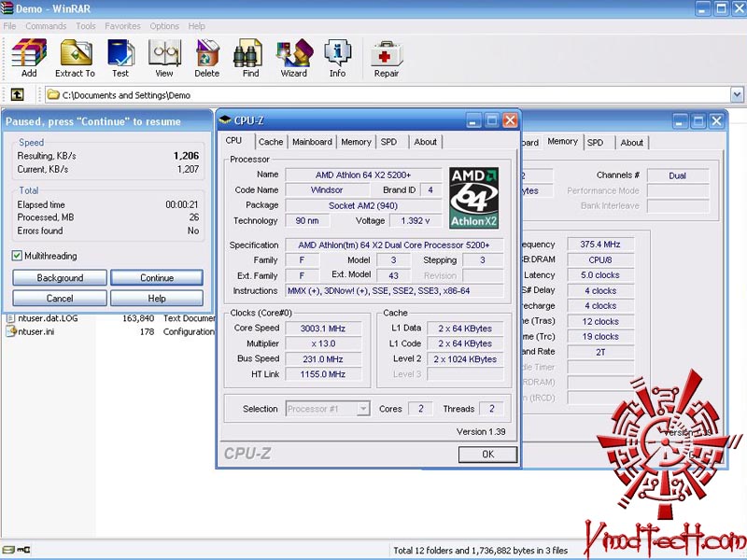Close the front CPU-Z window

tap(510, 120)
